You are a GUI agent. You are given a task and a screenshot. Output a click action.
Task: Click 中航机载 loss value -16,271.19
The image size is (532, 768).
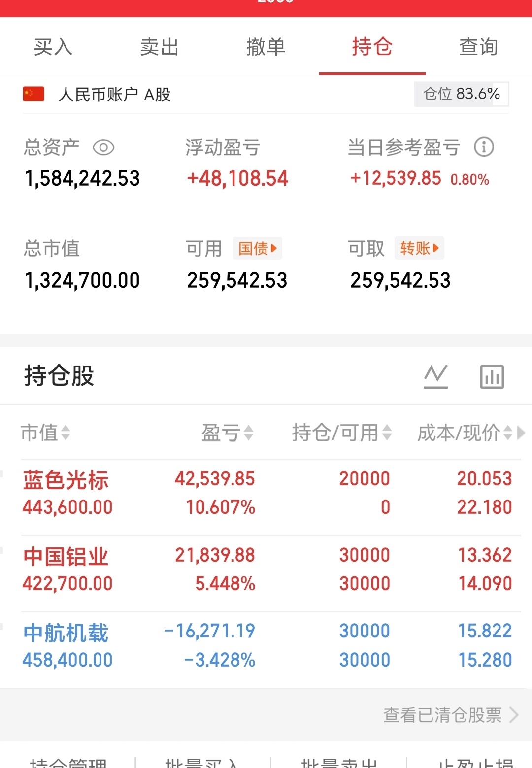tap(209, 631)
